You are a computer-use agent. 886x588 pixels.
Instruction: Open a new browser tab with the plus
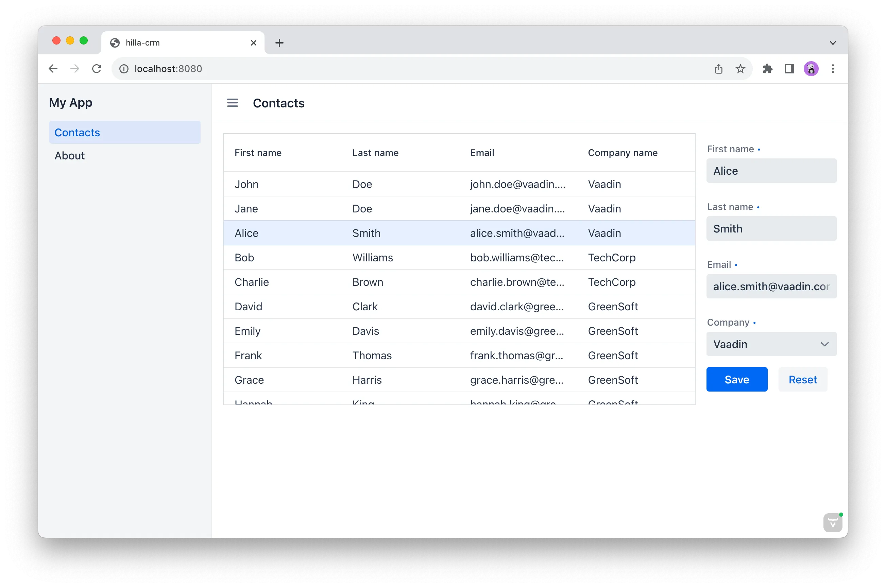[279, 43]
